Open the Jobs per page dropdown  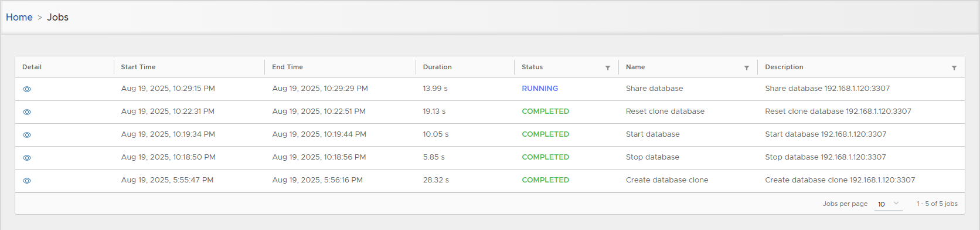(888, 204)
